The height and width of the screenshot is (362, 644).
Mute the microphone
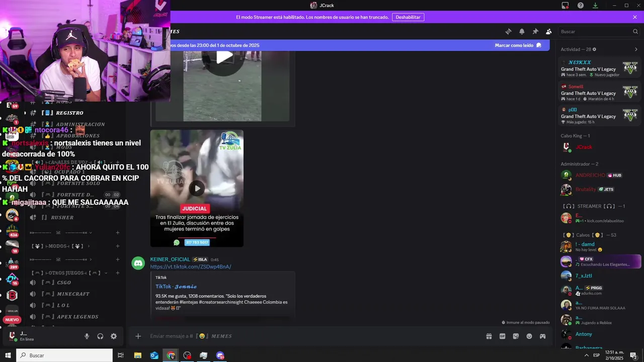(x=87, y=336)
